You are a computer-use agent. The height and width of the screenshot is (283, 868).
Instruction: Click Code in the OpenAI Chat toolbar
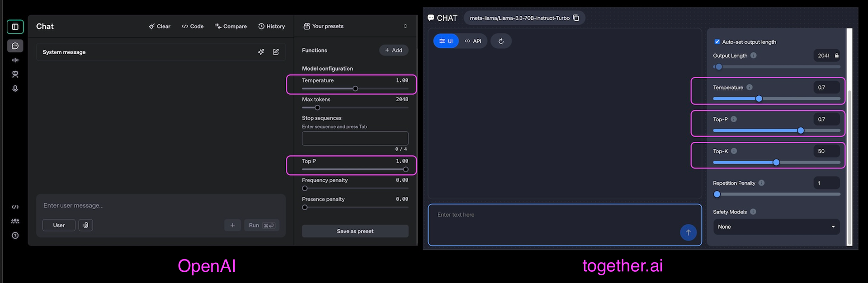click(x=193, y=27)
